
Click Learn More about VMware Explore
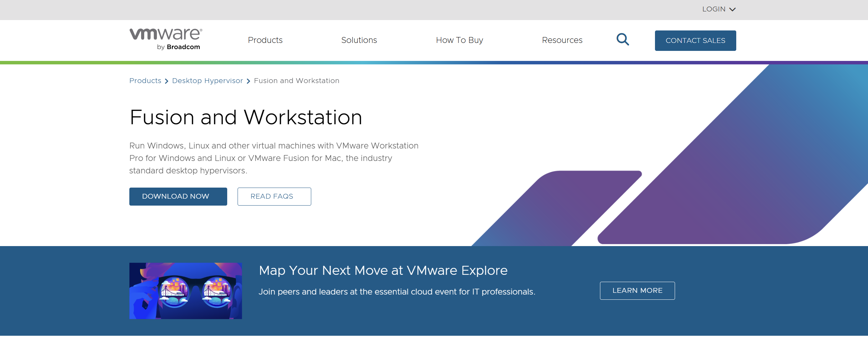tap(637, 291)
